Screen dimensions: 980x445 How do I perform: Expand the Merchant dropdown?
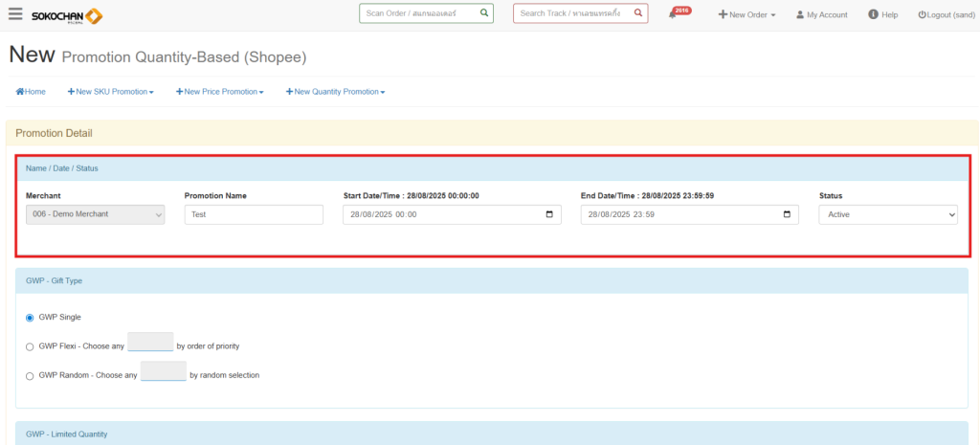pos(95,214)
